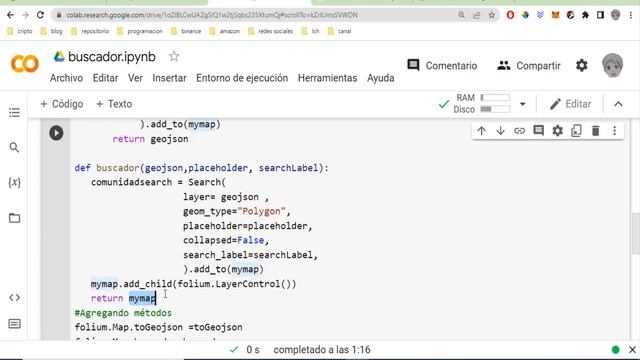The image size is (640, 360).
Task: Switch mode with the pencil Editar button
Action: pyautogui.click(x=570, y=104)
